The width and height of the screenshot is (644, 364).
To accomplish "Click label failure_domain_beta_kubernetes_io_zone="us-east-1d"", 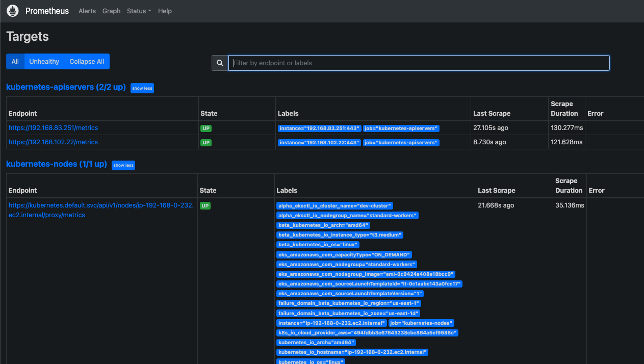I will 349,313.
